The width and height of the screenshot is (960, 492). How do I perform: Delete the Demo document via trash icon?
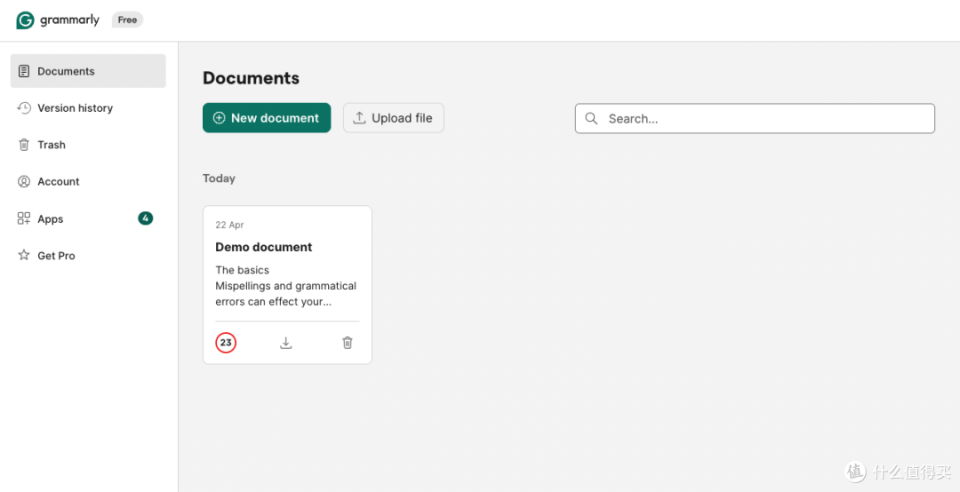(x=347, y=343)
